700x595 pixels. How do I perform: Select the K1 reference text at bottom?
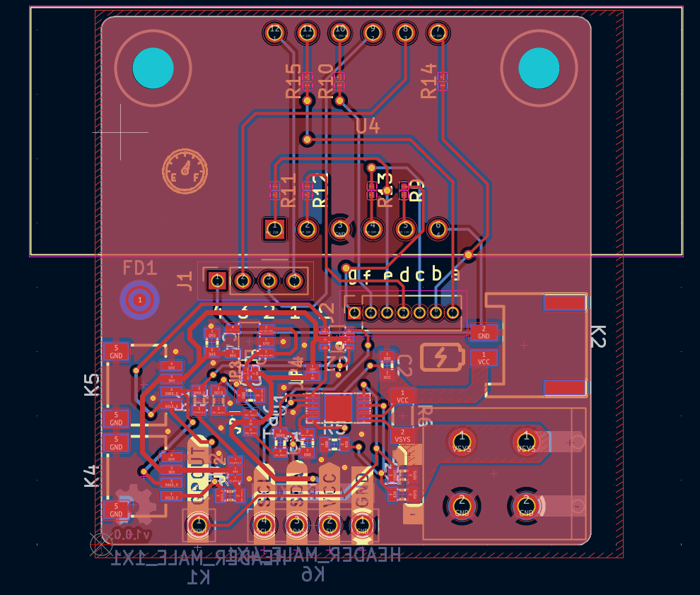tap(198, 577)
